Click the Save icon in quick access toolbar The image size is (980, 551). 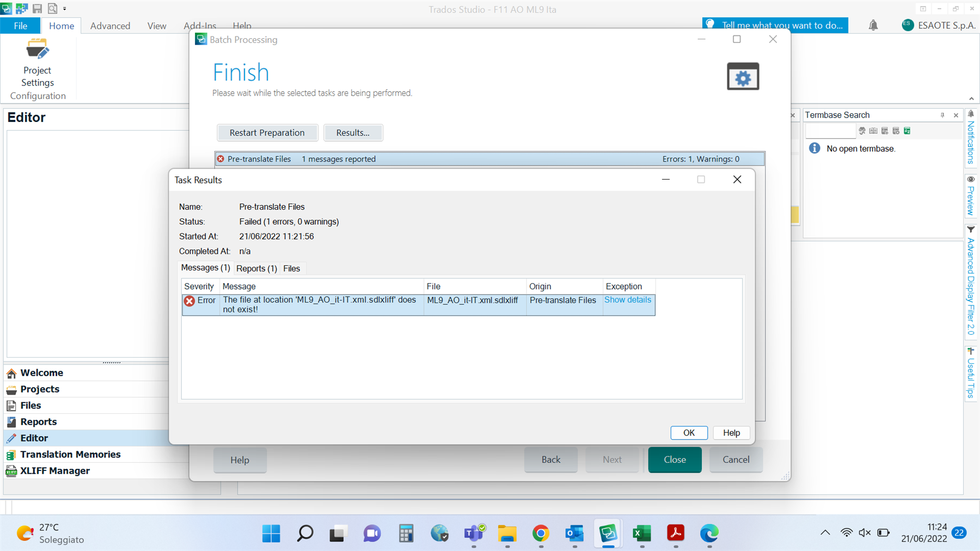(37, 8)
